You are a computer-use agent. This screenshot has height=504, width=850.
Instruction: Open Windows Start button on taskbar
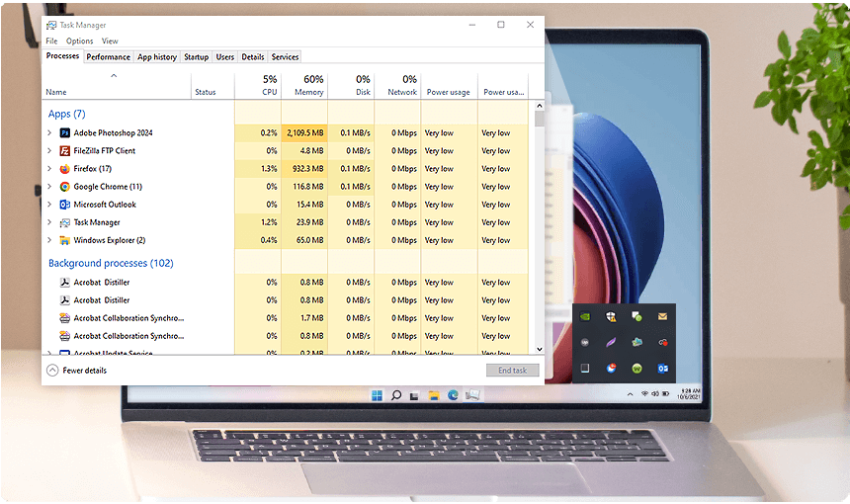click(377, 395)
